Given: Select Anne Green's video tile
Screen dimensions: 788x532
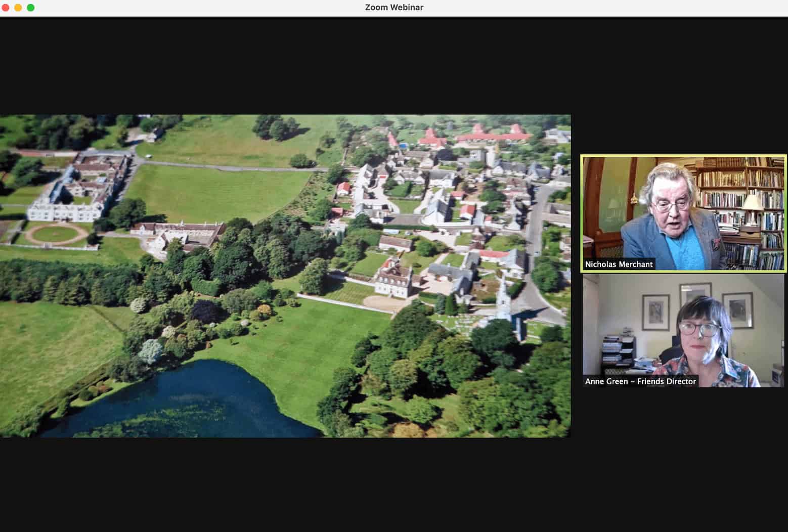Looking at the screenshot, I should pos(683,331).
